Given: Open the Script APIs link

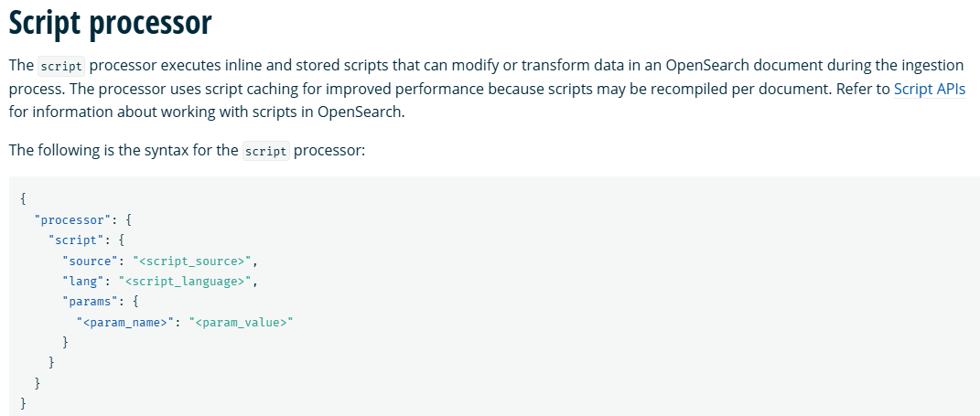Looking at the screenshot, I should [x=930, y=89].
